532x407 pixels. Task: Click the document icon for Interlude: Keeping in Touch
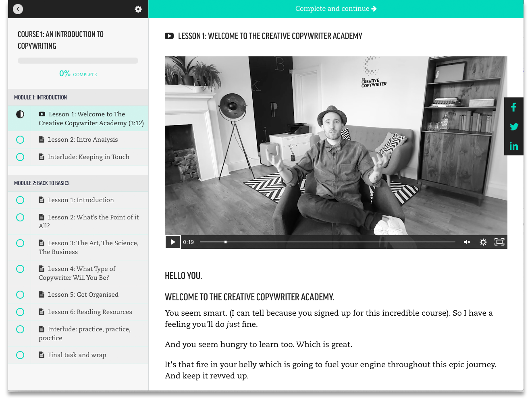coord(42,157)
